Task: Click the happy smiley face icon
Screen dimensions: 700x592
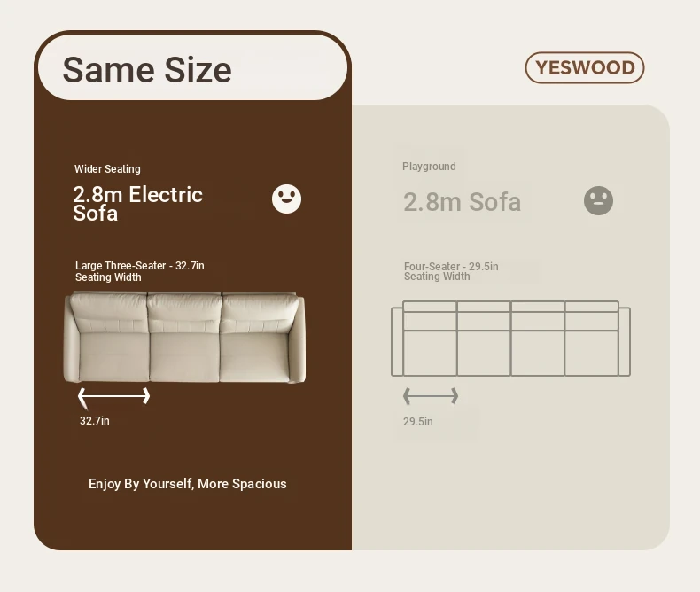Action: [x=286, y=199]
